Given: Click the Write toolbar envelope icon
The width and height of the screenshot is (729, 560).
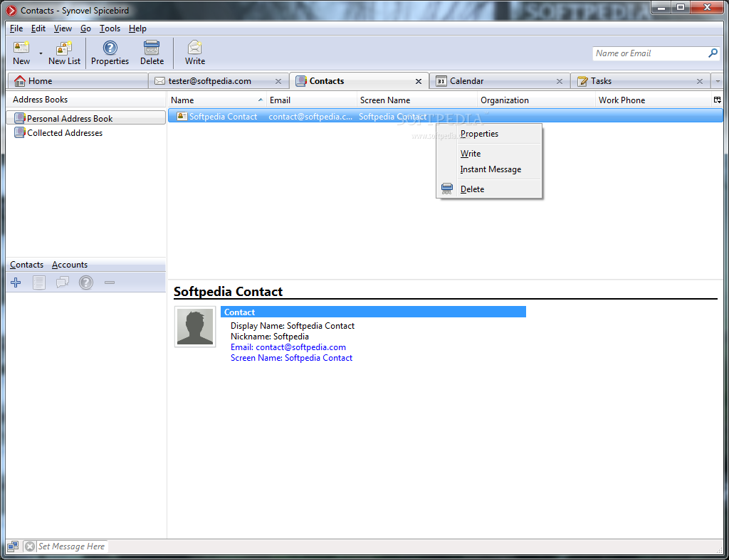Looking at the screenshot, I should [x=195, y=48].
